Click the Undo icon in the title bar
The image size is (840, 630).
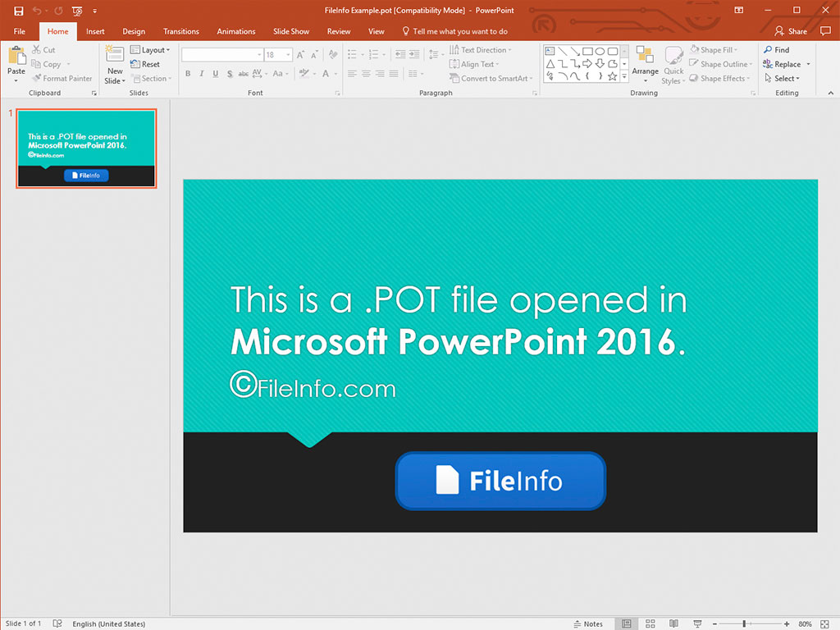pos(37,11)
